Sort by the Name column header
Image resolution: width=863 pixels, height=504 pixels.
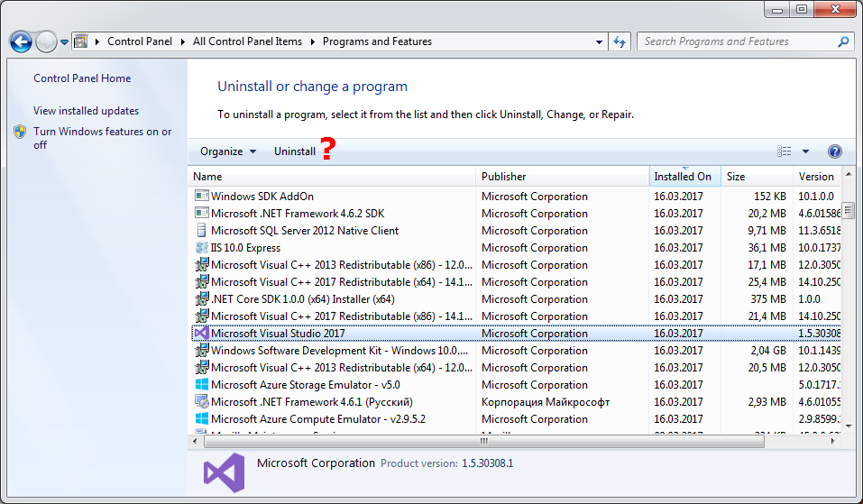pos(332,177)
